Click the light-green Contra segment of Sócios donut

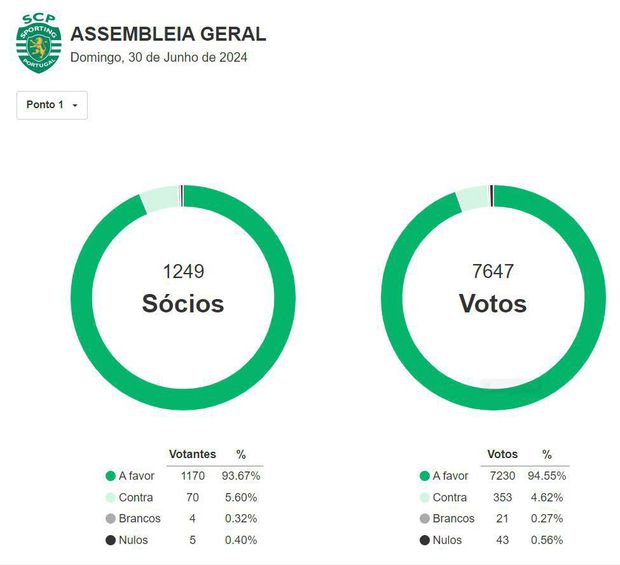158,198
